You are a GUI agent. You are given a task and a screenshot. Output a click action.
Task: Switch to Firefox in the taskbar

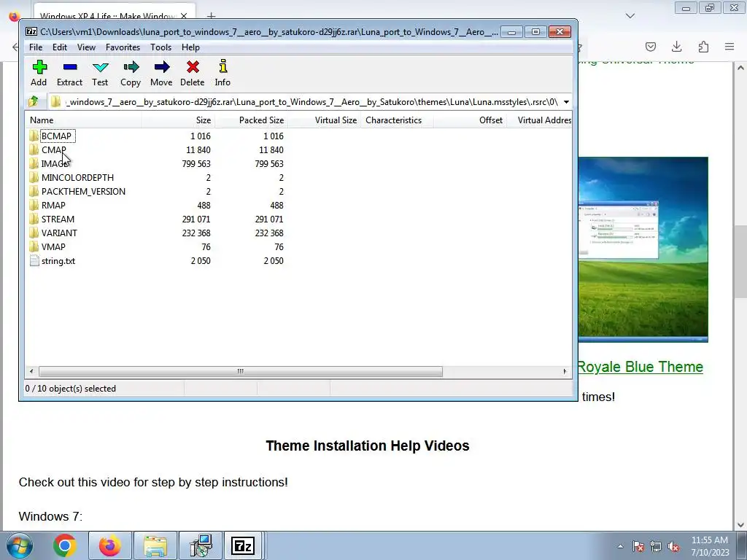[x=109, y=545]
